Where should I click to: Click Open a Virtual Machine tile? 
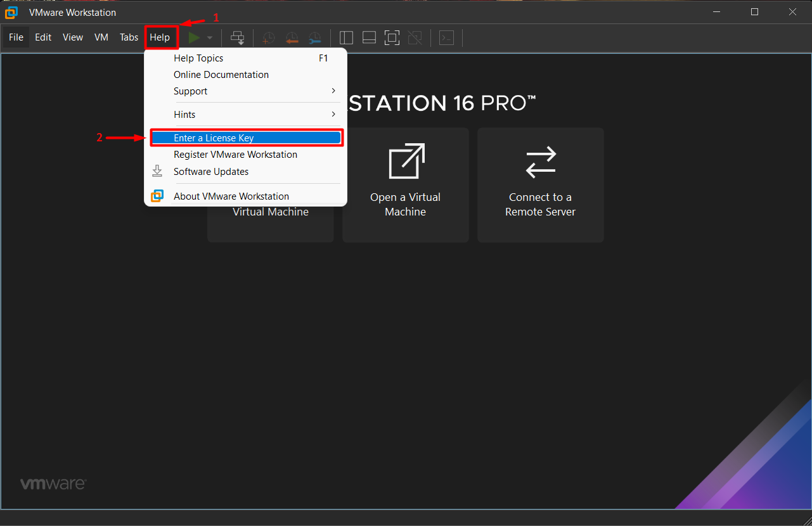click(x=406, y=185)
